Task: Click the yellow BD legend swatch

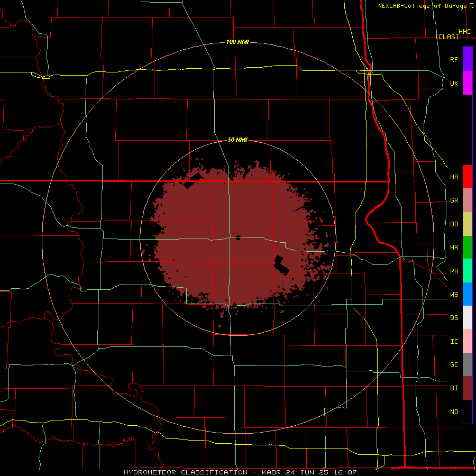Action: pos(467,224)
